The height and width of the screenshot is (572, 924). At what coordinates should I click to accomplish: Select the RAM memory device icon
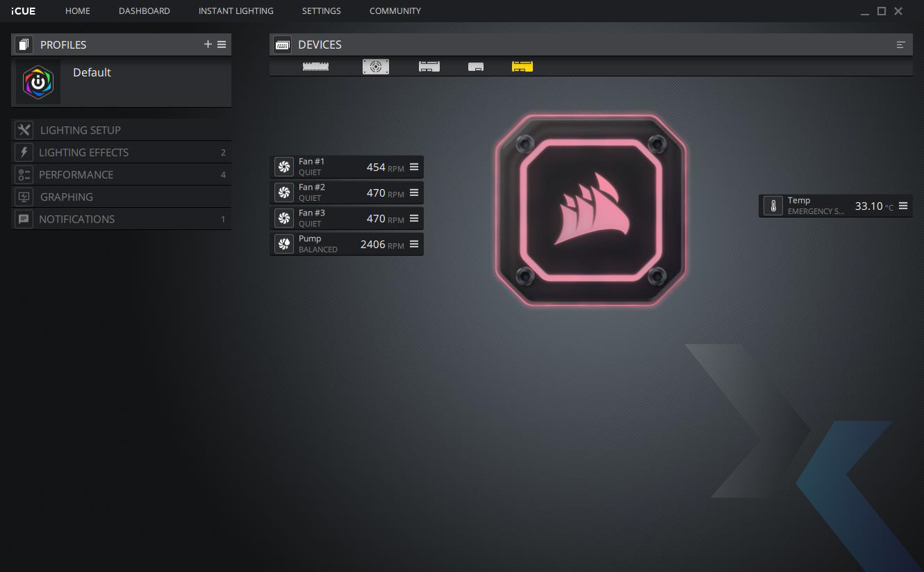[316, 67]
